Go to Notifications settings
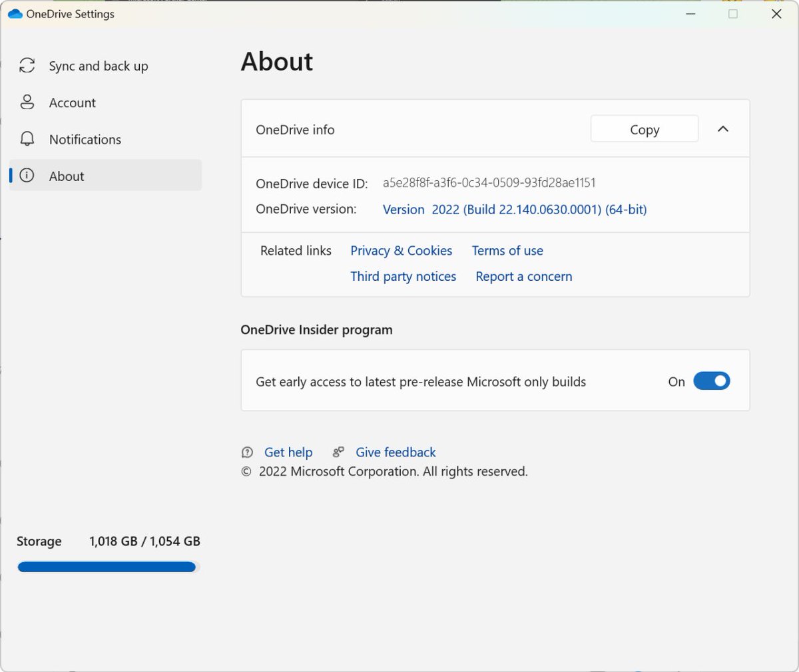Screen dimensions: 799x672 [105, 139]
